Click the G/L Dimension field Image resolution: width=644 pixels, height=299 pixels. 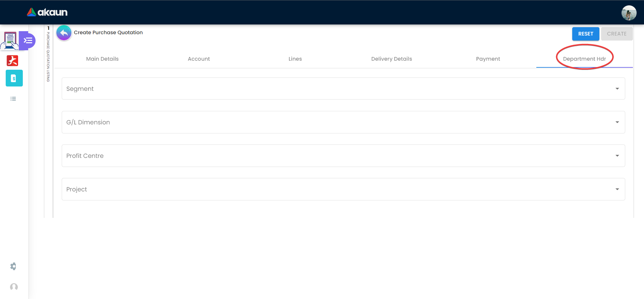(x=343, y=122)
